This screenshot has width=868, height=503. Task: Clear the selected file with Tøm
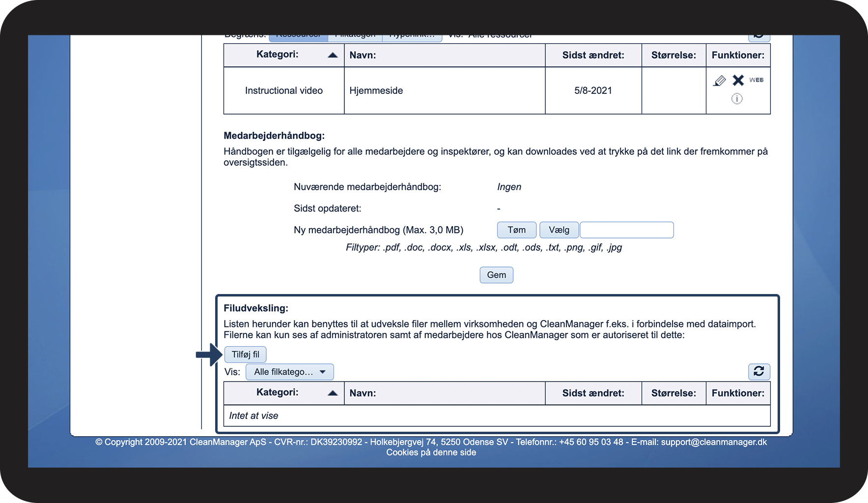tap(517, 230)
